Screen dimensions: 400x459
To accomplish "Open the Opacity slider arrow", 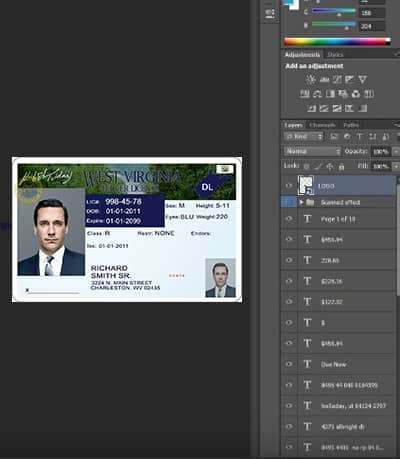I will pyautogui.click(x=395, y=152).
